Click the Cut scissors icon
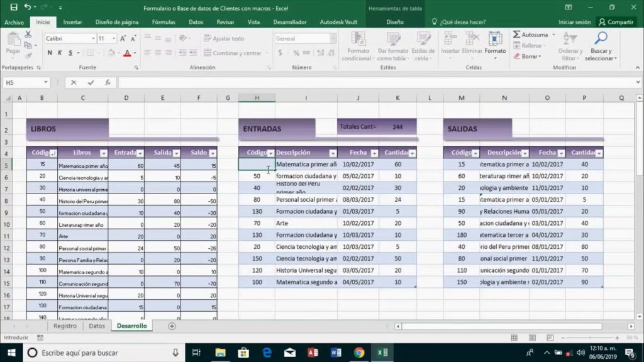This screenshot has height=362, width=644. (28, 35)
